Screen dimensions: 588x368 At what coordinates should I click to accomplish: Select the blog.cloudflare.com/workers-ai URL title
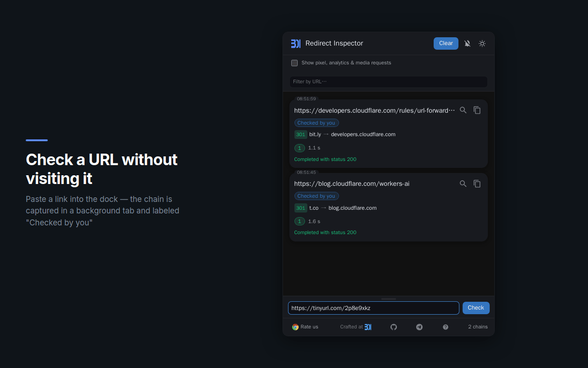tap(352, 184)
